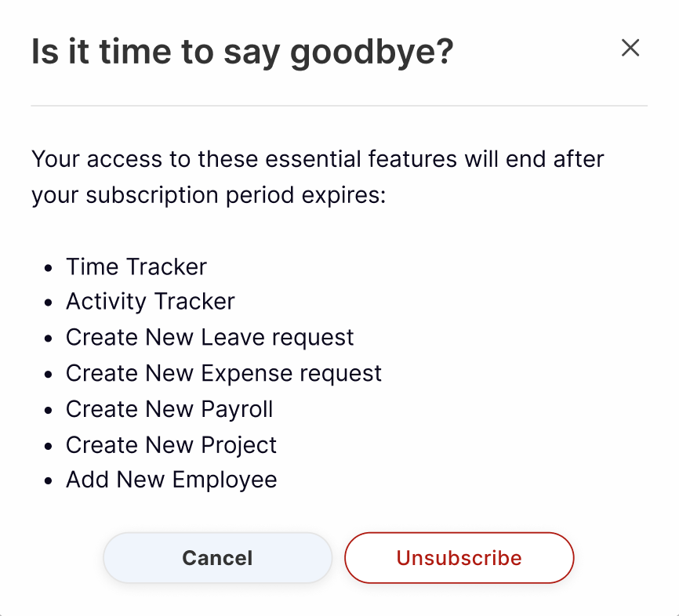Click the subscription expiry description paragraph
Viewport: 679px width, 616px height.
[318, 177]
